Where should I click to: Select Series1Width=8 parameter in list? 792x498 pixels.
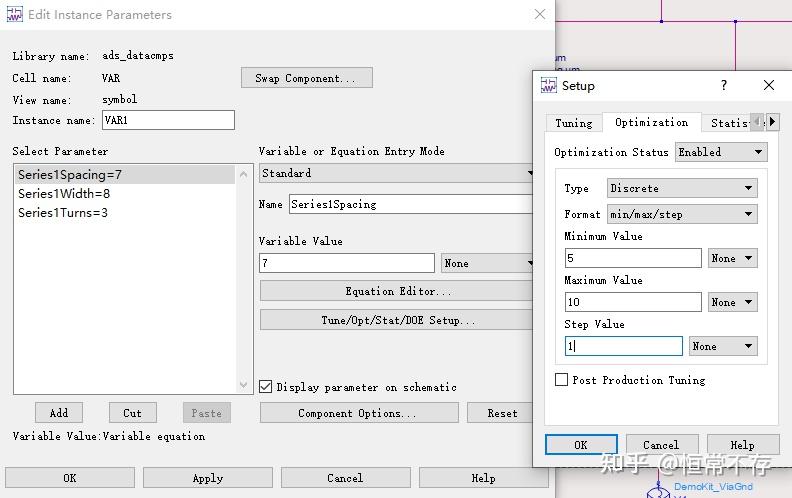click(64, 194)
